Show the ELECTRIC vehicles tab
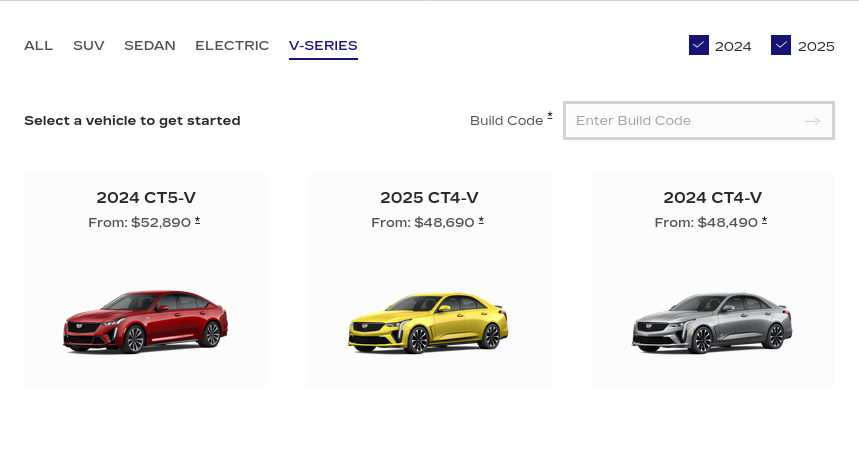The image size is (859, 468). [x=232, y=45]
